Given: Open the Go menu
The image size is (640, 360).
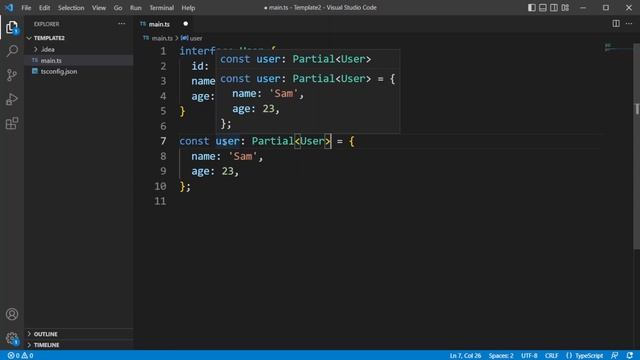Looking at the screenshot, I should tap(118, 8).
